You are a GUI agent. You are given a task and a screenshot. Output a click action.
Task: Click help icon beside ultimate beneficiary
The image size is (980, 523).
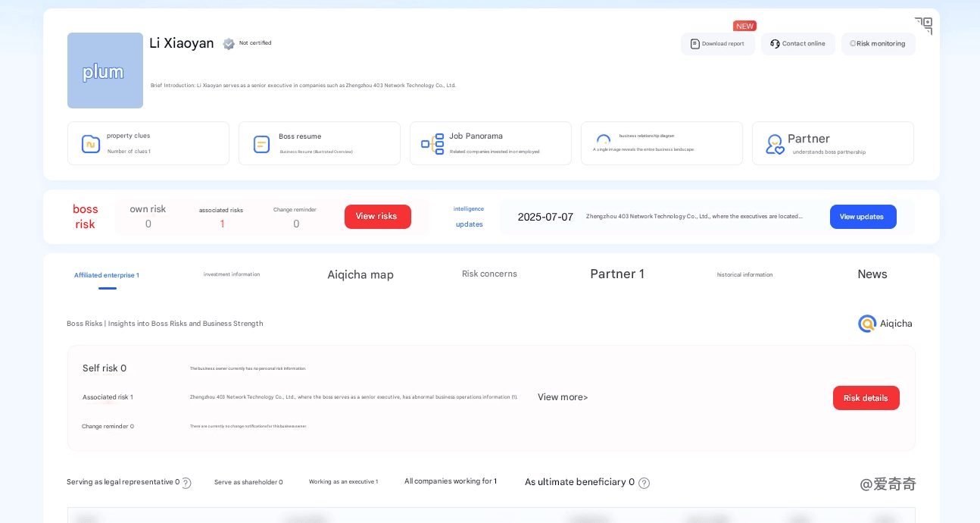pyautogui.click(x=644, y=483)
